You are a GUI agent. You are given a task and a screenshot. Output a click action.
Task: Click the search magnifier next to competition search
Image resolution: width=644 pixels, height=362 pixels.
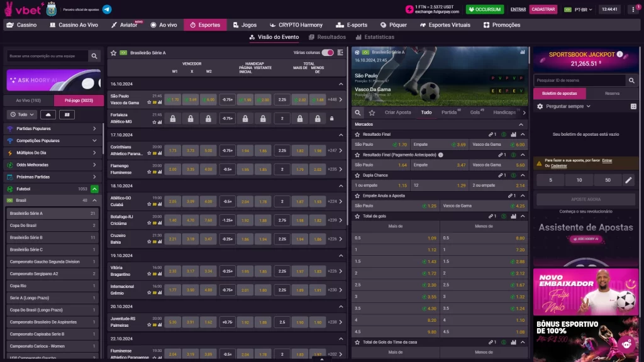94,56
